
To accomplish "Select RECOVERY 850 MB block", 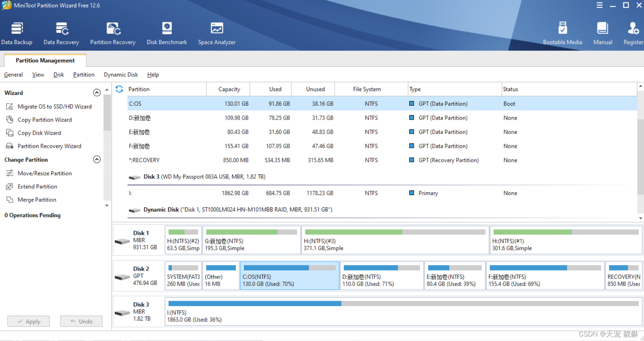I will (624, 276).
